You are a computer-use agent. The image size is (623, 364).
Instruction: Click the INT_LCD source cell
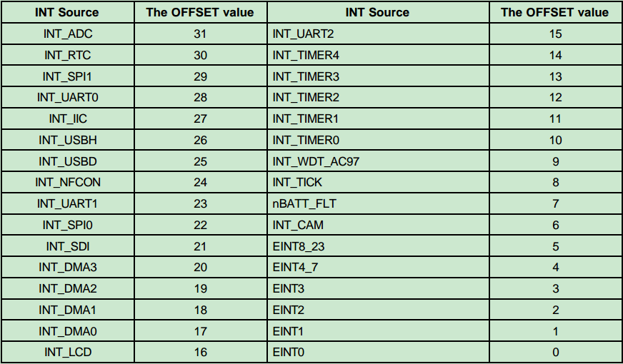(68, 352)
